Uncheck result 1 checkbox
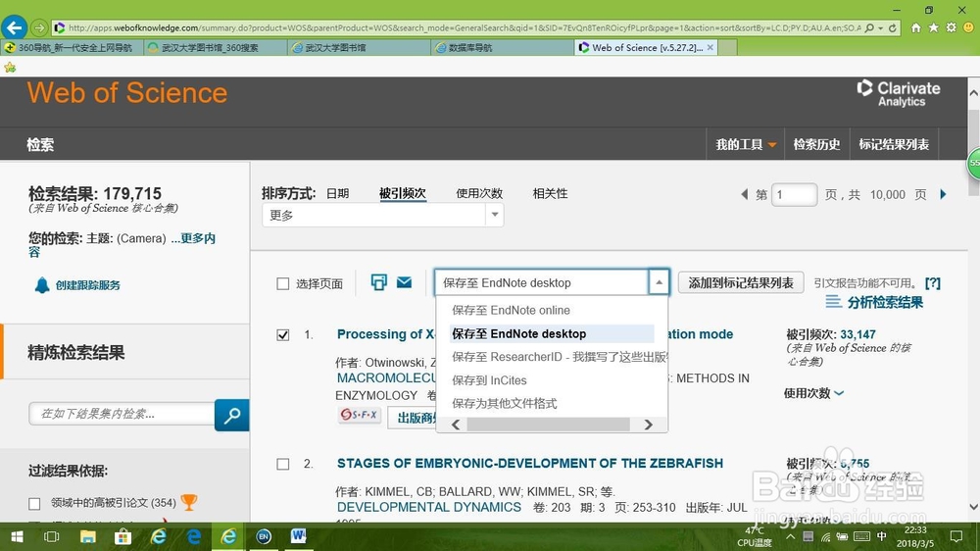The image size is (980, 551). [x=282, y=335]
